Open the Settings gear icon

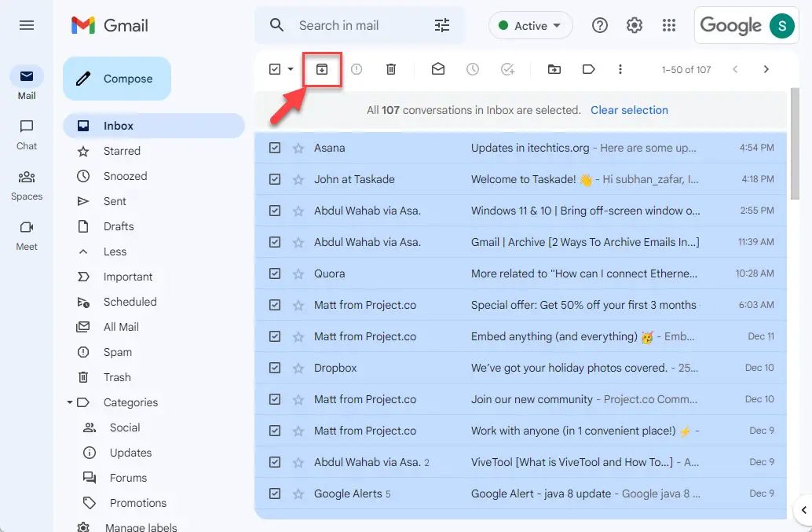tap(635, 25)
